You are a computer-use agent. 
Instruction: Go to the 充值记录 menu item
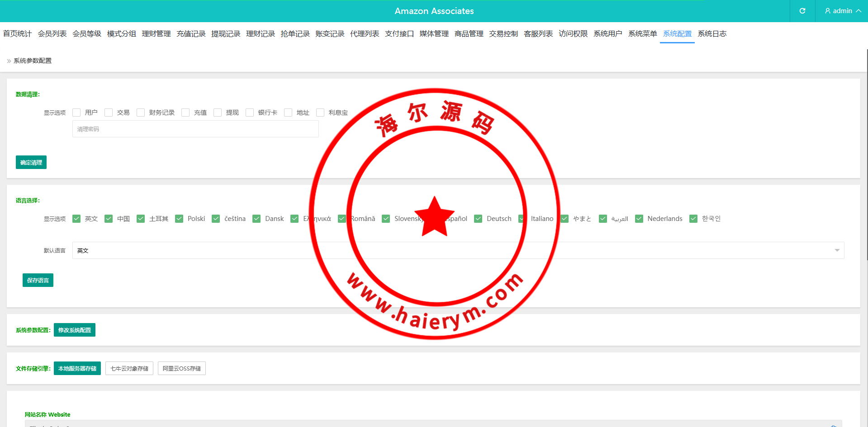click(x=191, y=34)
